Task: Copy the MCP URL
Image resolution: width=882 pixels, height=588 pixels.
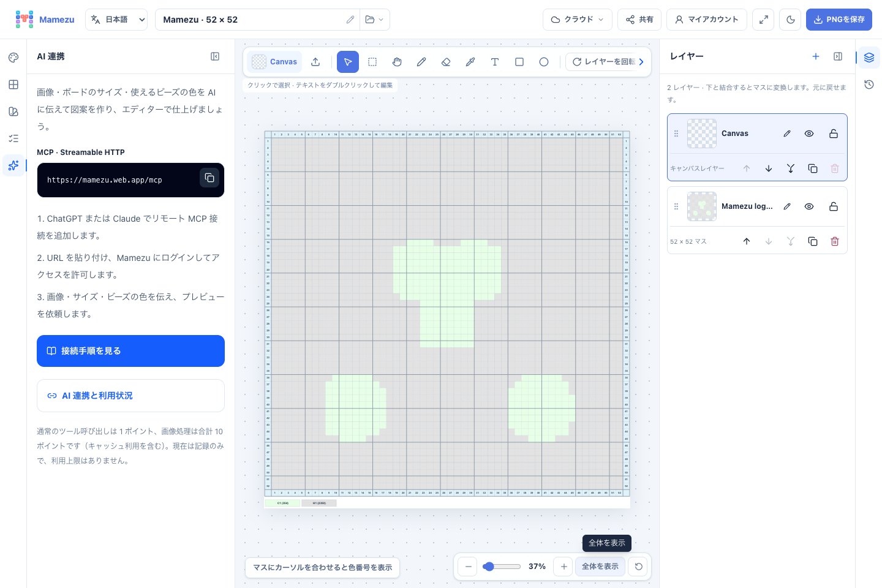Action: (209, 178)
